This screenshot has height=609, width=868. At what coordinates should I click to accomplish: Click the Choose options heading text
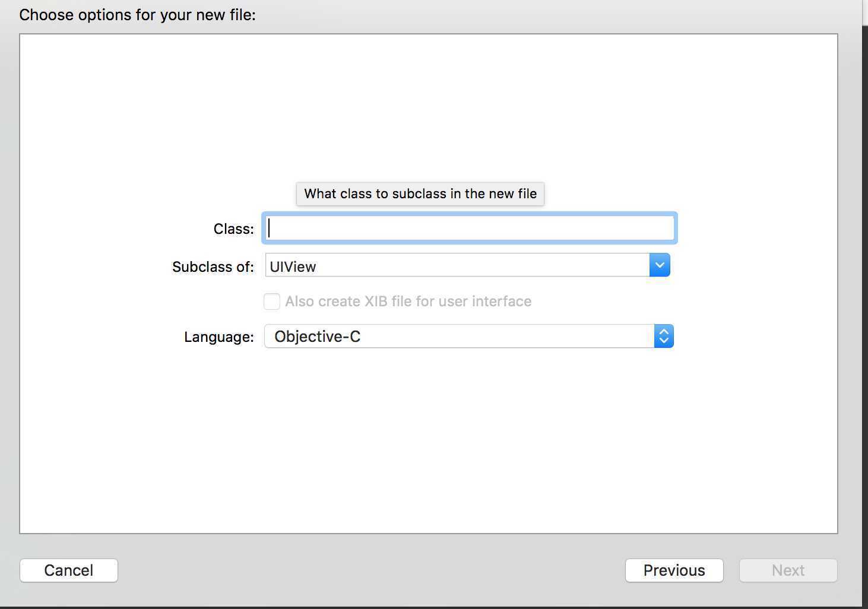[x=137, y=15]
